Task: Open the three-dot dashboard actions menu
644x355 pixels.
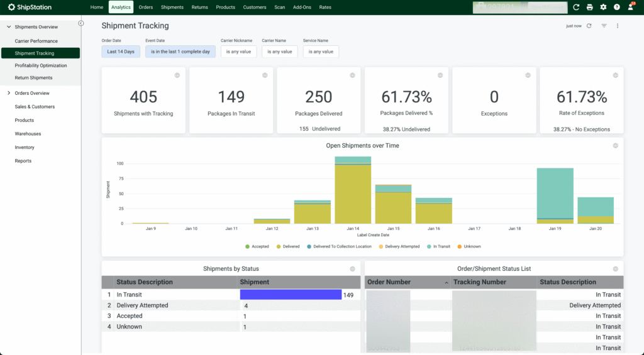Action: click(x=618, y=26)
